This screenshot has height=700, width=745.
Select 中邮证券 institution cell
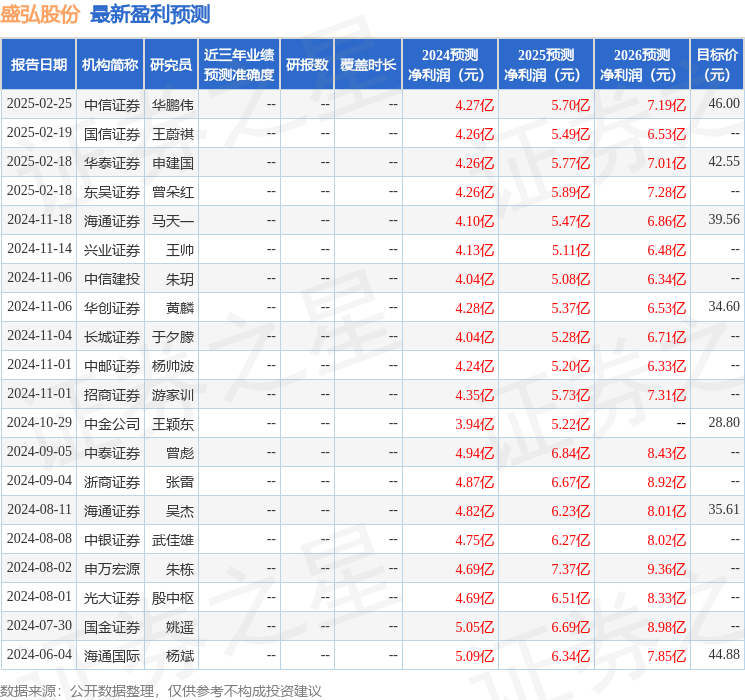click(112, 365)
